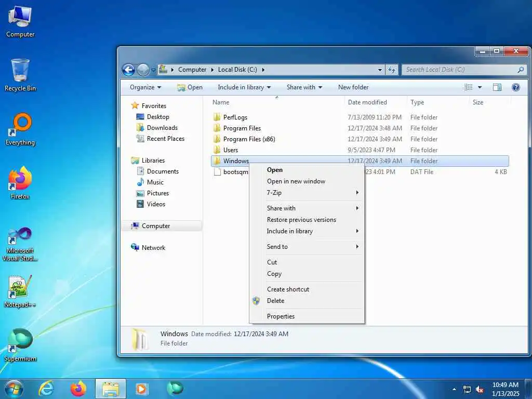
Task: Launch Supermium from the taskbar
Action: click(175, 388)
